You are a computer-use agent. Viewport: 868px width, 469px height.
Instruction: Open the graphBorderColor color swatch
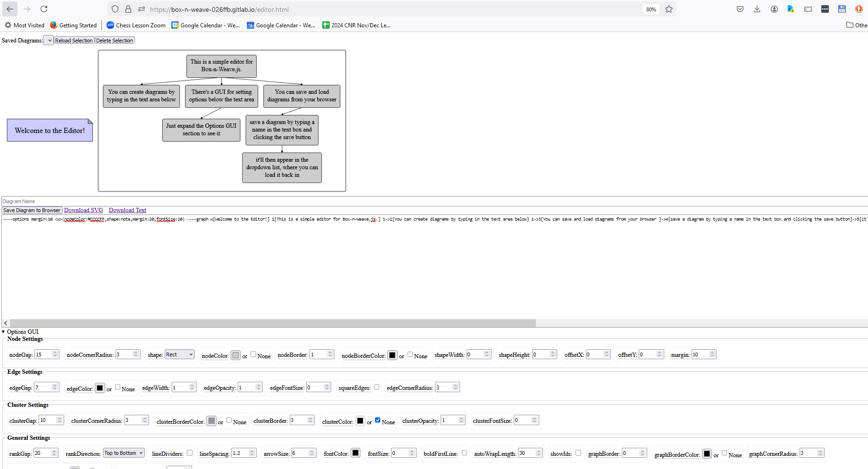[707, 453]
